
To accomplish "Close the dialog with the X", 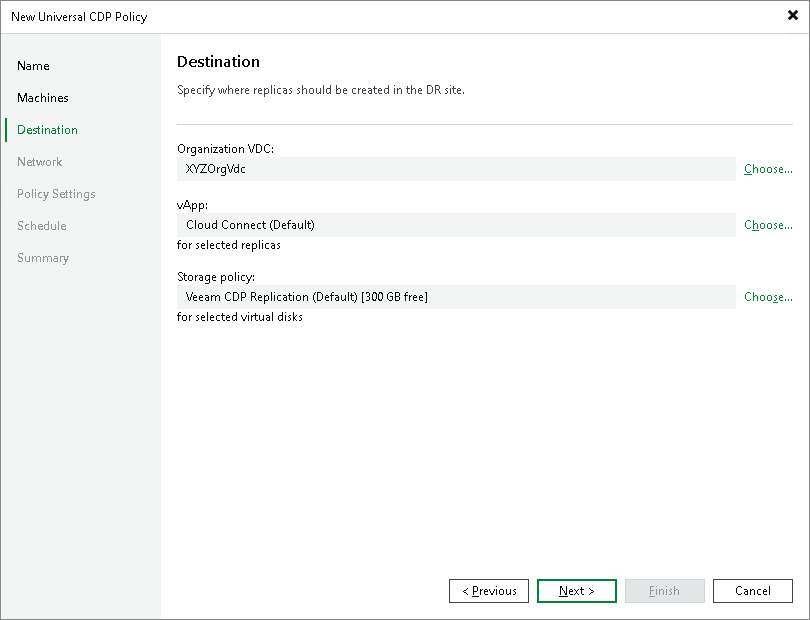I will click(793, 15).
